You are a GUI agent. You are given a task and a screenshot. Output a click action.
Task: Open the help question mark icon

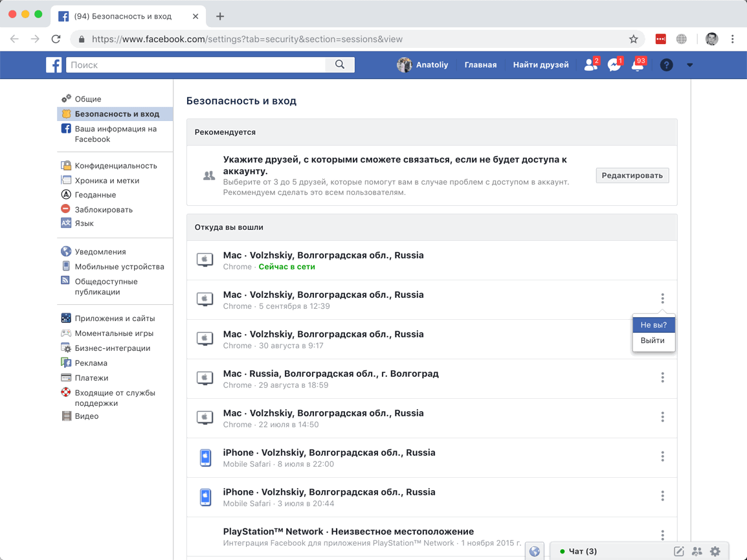click(x=666, y=65)
